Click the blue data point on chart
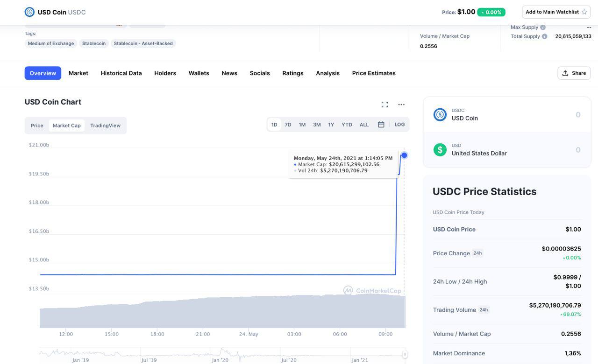 [x=404, y=155]
